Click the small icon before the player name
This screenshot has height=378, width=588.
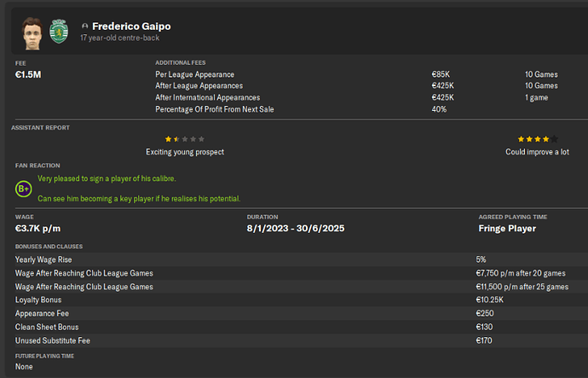click(x=84, y=26)
